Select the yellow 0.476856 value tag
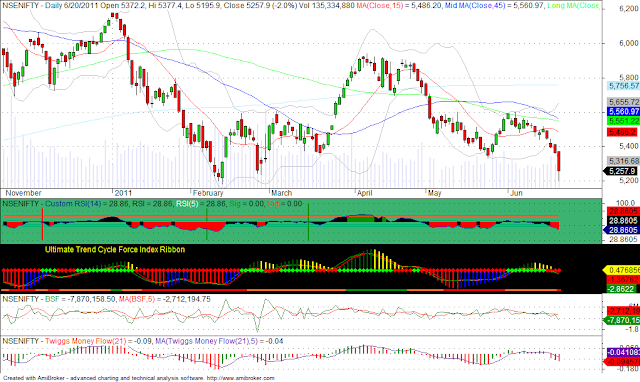 pyautogui.click(x=621, y=270)
